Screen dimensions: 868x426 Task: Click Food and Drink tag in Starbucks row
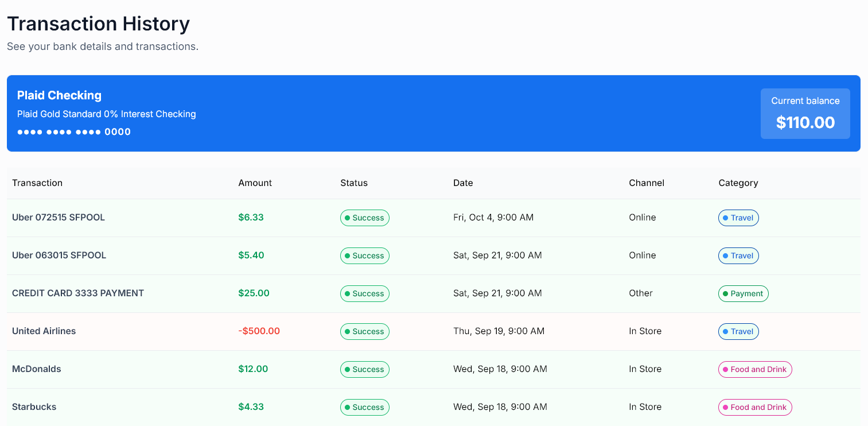pyautogui.click(x=755, y=408)
